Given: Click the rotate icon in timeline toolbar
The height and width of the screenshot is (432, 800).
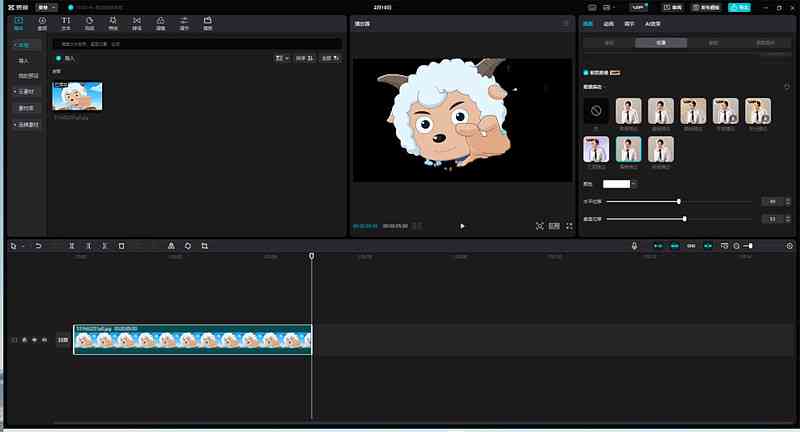Looking at the screenshot, I should (x=188, y=246).
